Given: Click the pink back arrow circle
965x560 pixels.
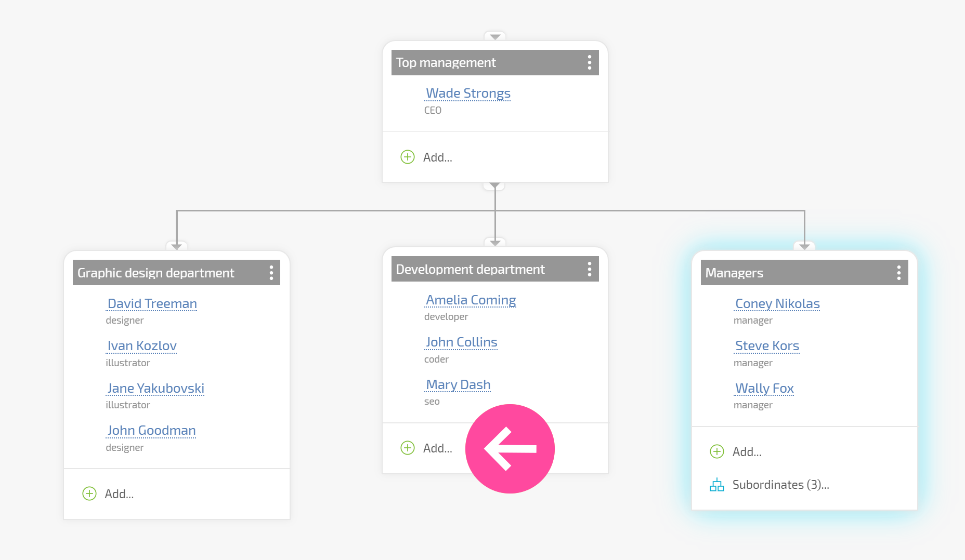Looking at the screenshot, I should [x=510, y=449].
